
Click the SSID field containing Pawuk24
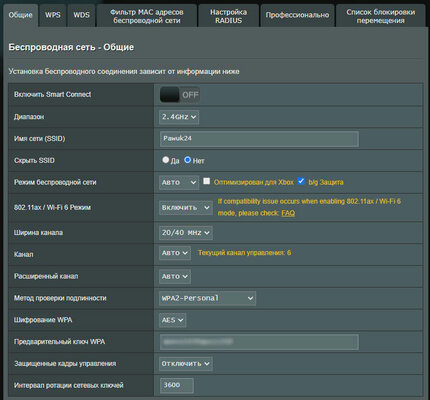tap(259, 139)
